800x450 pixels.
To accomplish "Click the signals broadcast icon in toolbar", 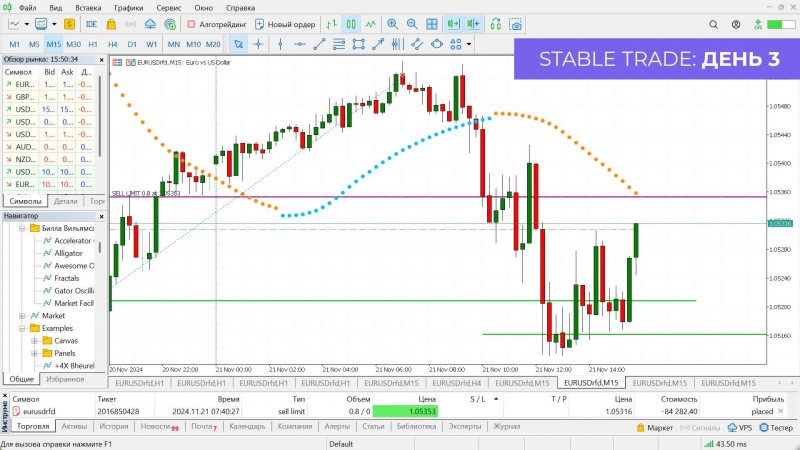I will 131,24.
